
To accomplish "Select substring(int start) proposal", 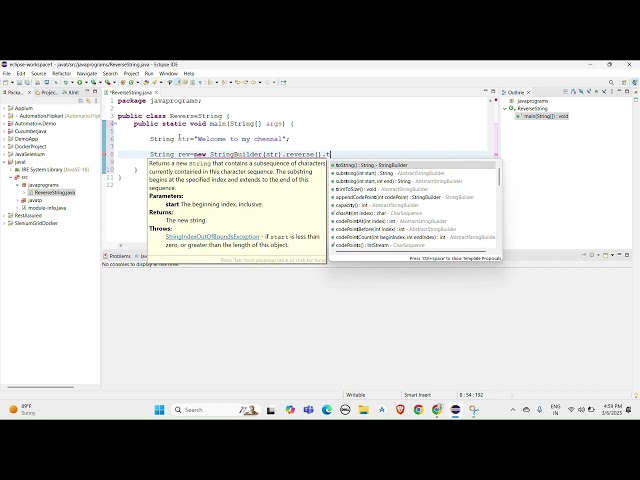I will [413, 173].
